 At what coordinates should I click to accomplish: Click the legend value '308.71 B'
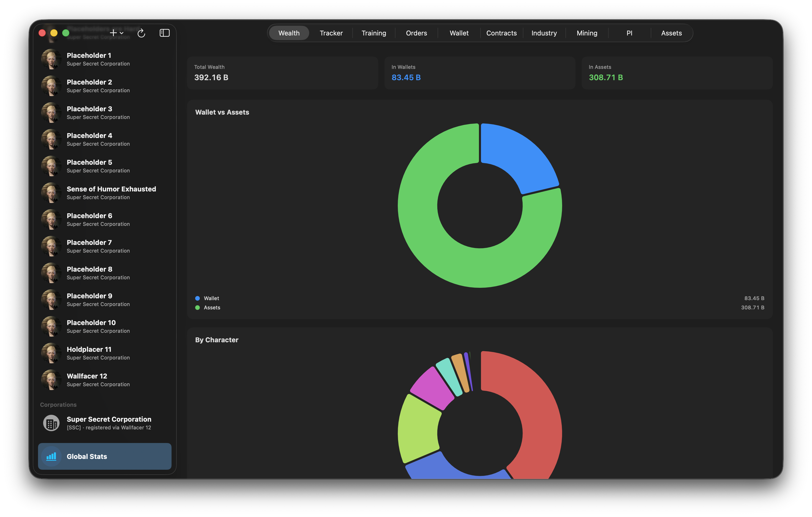tap(752, 307)
